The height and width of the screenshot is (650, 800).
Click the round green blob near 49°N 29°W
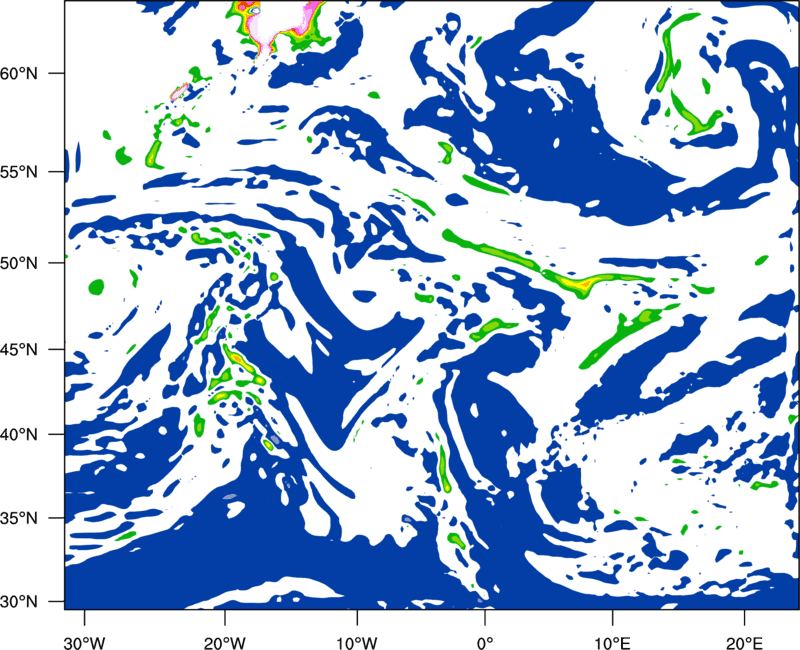tap(96, 287)
